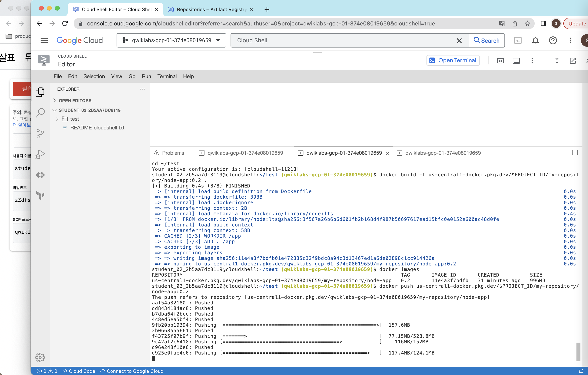
Task: Click the web preview icon
Action: point(500,61)
